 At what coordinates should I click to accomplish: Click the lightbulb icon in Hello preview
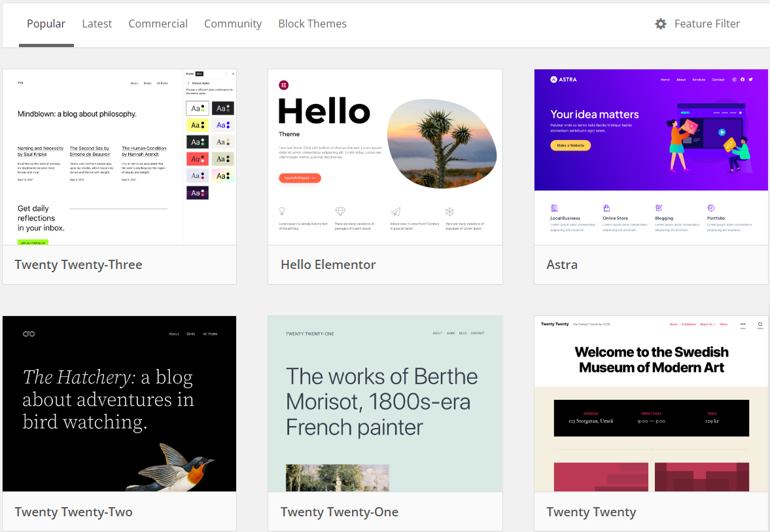282,211
